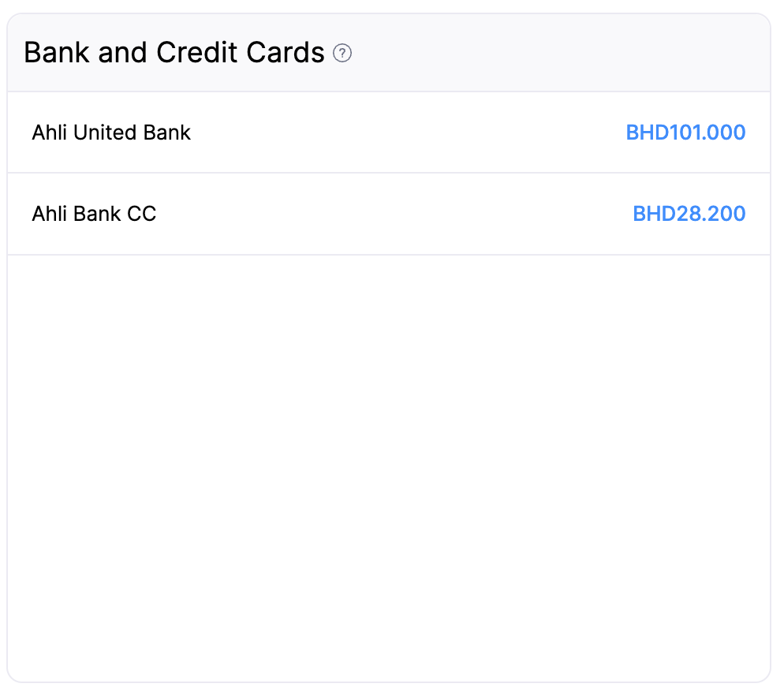The height and width of the screenshot is (691, 784).
Task: View the credit card balance for Ahli Bank CC
Action: (689, 214)
